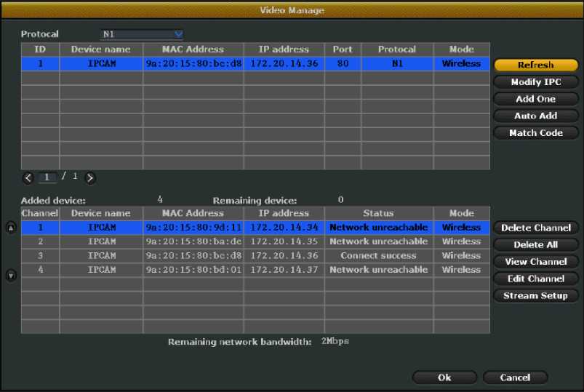Confirm with the Ok button
This screenshot has height=392, width=584.
(444, 377)
